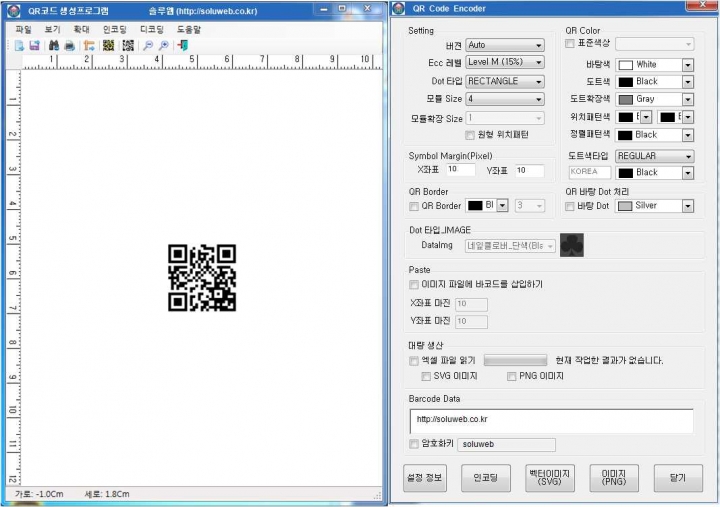Click the Silver 바탕 Dot swatch
This screenshot has width=720, height=507.
[x=625, y=206]
